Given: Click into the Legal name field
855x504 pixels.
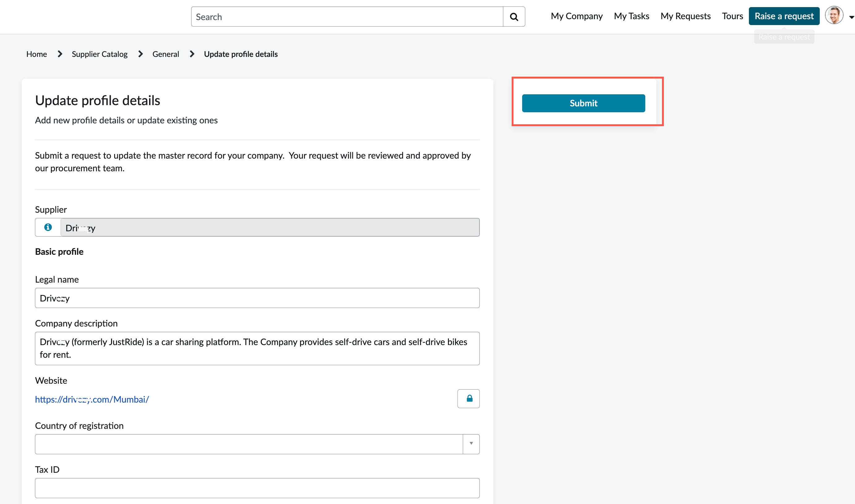Looking at the screenshot, I should click(x=257, y=298).
